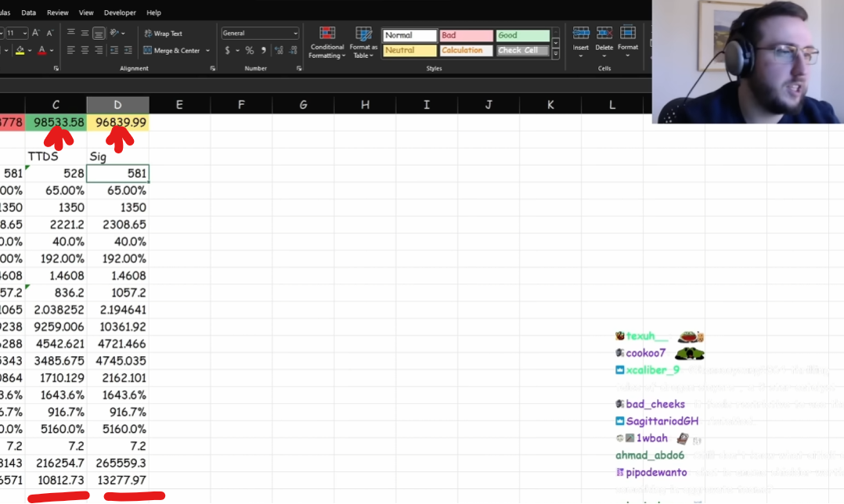The height and width of the screenshot is (504, 844).
Task: Align text left in the cell
Action: (x=71, y=50)
